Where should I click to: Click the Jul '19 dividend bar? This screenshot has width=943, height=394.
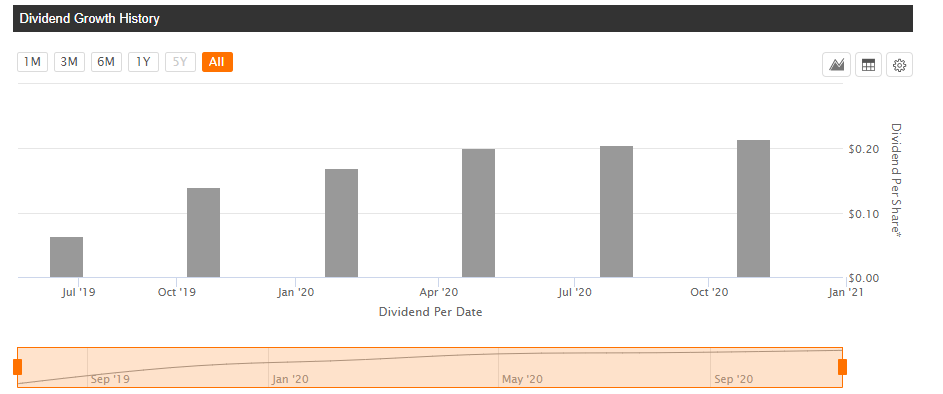[x=66, y=257]
